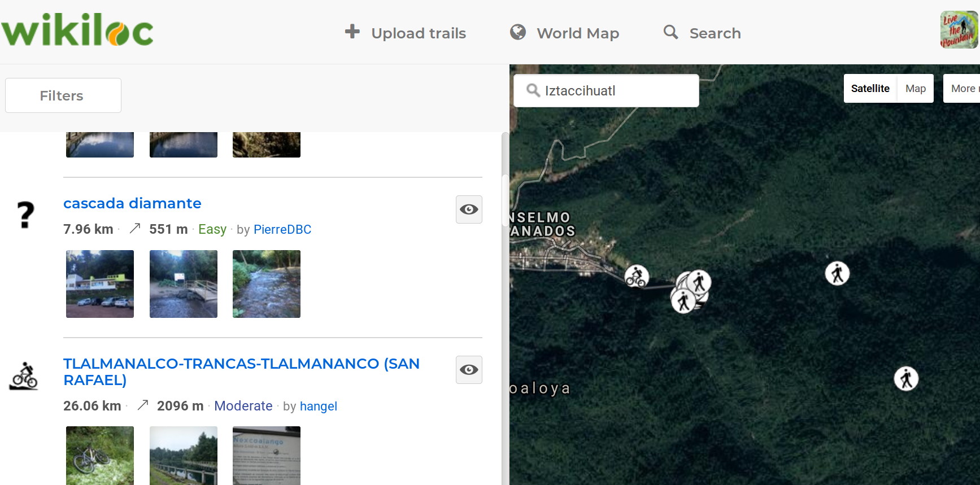
Task: Switch map to Satellite view
Action: 870,89
